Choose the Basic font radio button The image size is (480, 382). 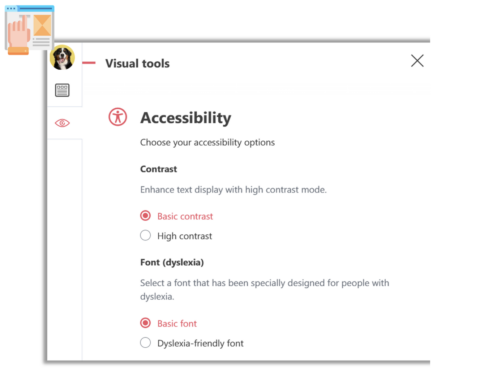click(x=145, y=323)
